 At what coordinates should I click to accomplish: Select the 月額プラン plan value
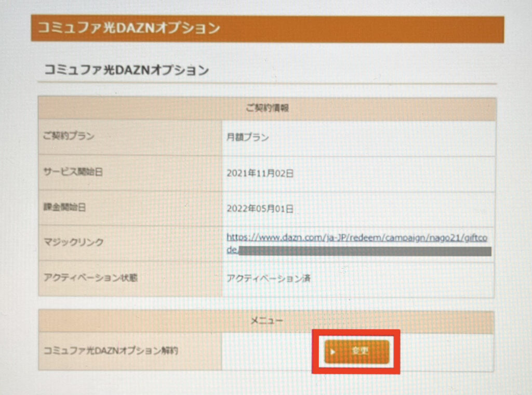click(x=248, y=137)
